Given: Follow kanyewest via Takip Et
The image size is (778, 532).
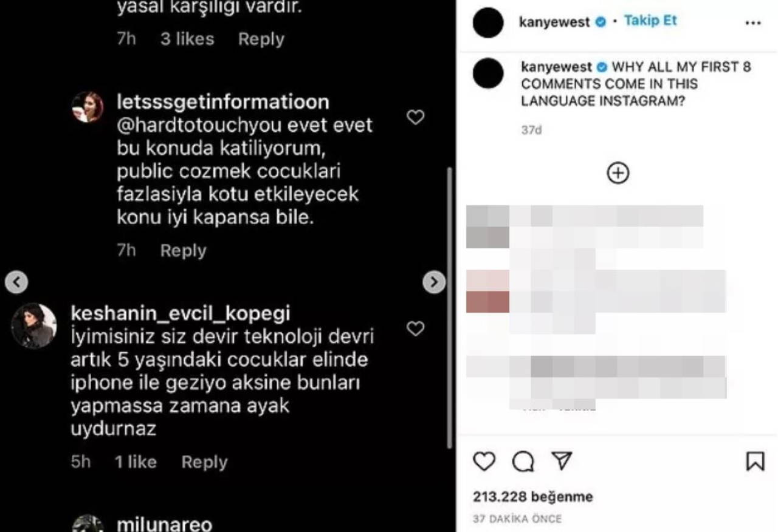Looking at the screenshot, I should [650, 21].
